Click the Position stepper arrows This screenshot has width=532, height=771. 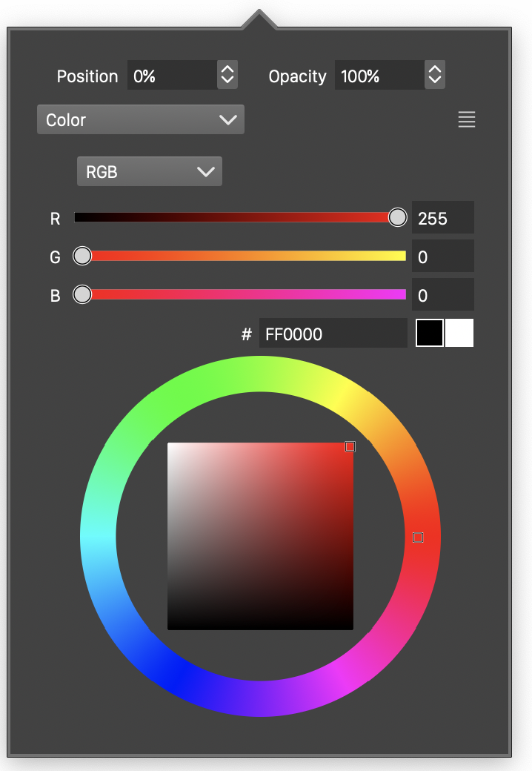tap(227, 76)
